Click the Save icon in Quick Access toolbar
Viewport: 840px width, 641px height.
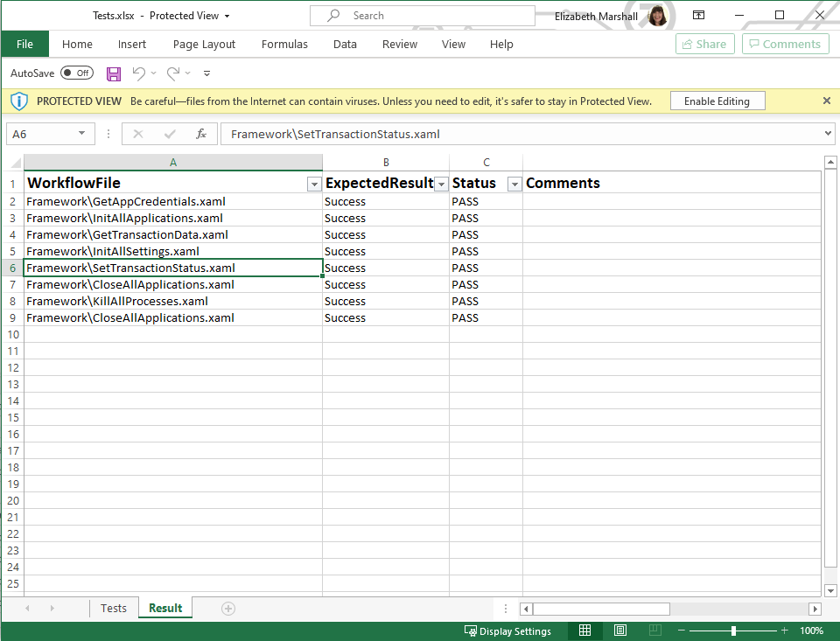(114, 73)
